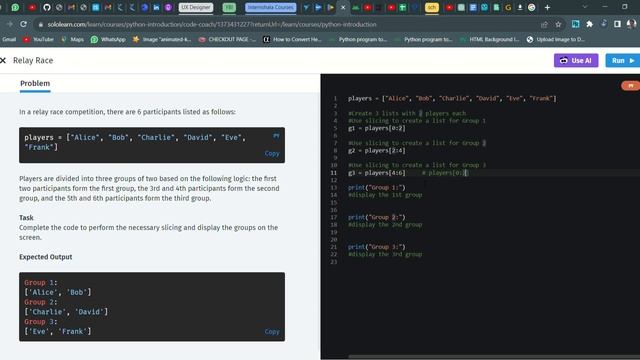Switch to the LinkedIn browser tab

click(x=156, y=7)
